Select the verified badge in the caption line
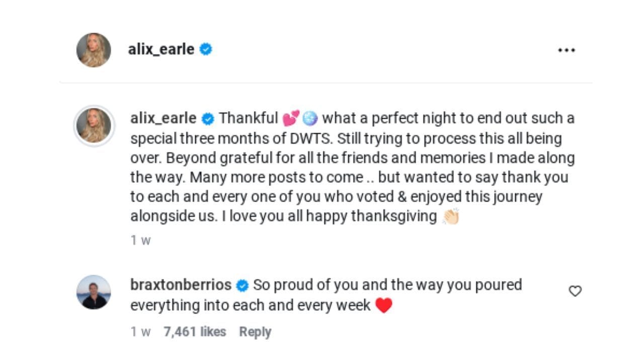The width and height of the screenshot is (644, 362). click(207, 118)
